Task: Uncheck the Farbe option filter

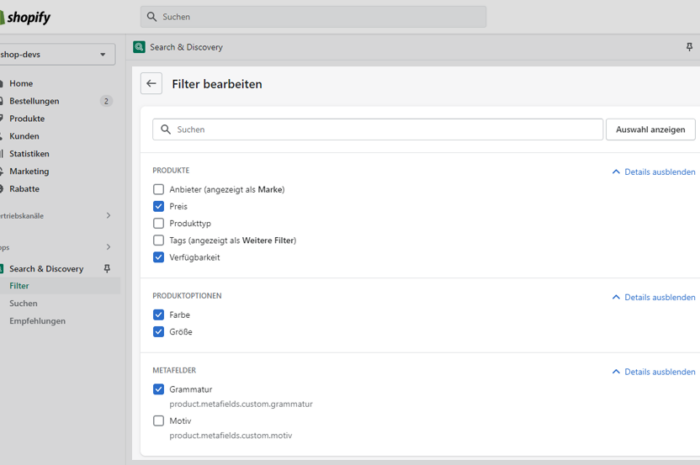Action: point(158,315)
